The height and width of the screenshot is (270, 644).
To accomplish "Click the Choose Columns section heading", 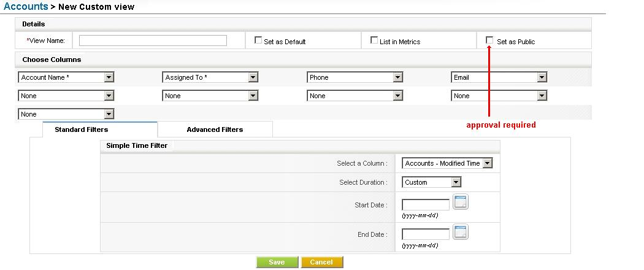I will coord(52,60).
